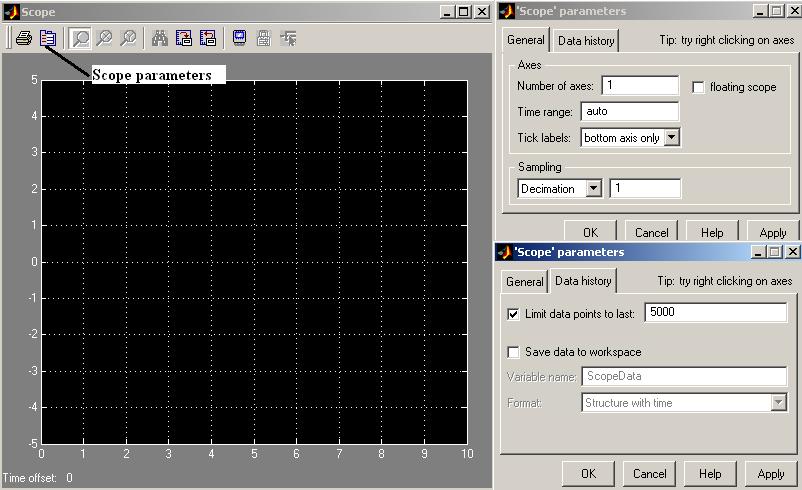The height and width of the screenshot is (490, 802).
Task: Click the Number of axes field
Action: 640,85
